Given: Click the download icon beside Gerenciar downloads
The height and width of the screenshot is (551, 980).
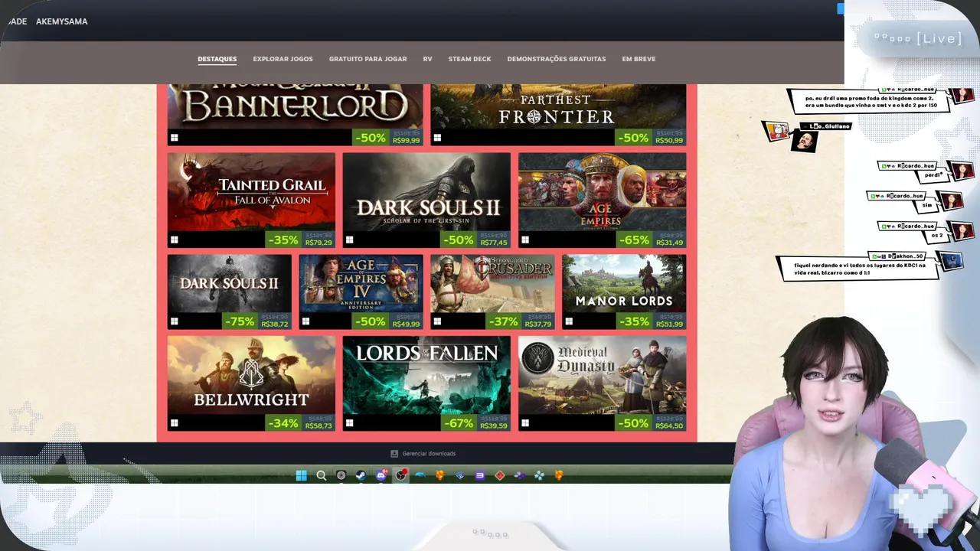Looking at the screenshot, I should (394, 454).
